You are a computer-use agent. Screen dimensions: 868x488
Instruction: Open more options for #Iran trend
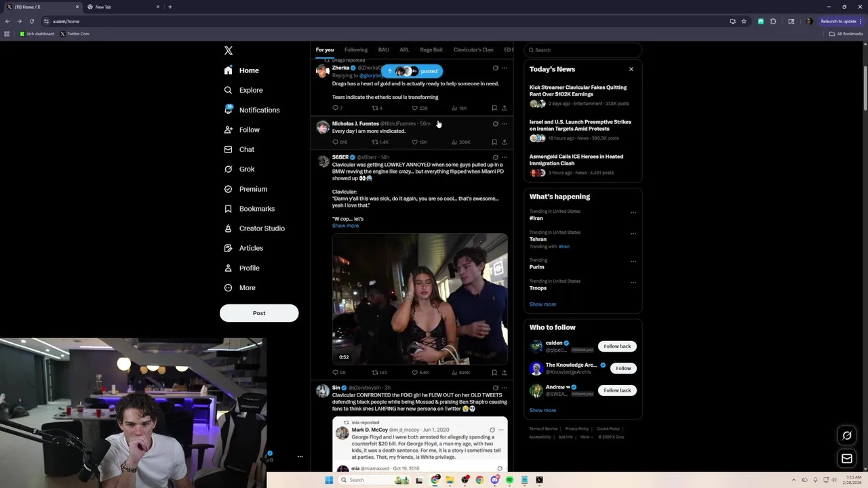click(633, 212)
